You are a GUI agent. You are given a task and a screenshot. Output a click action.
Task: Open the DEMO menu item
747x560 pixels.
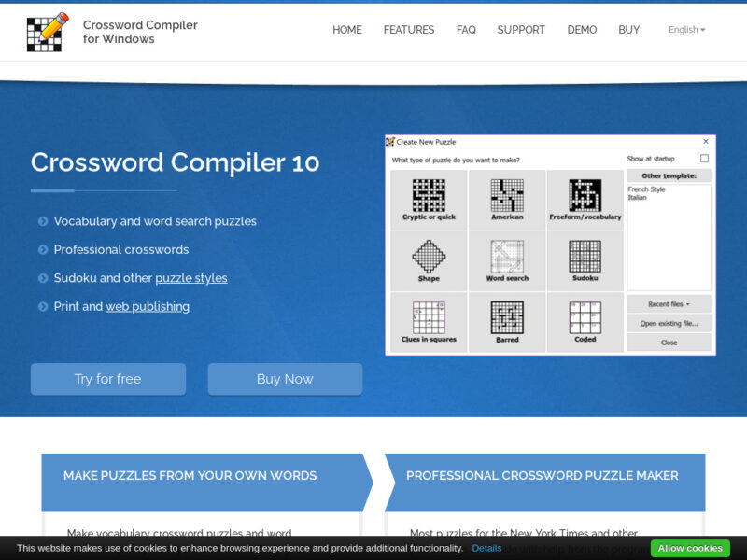tap(582, 30)
